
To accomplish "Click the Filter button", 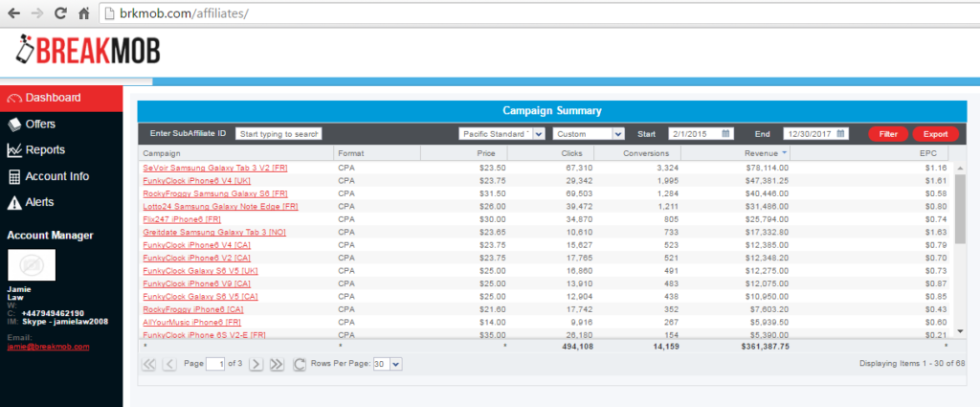I will [x=888, y=134].
